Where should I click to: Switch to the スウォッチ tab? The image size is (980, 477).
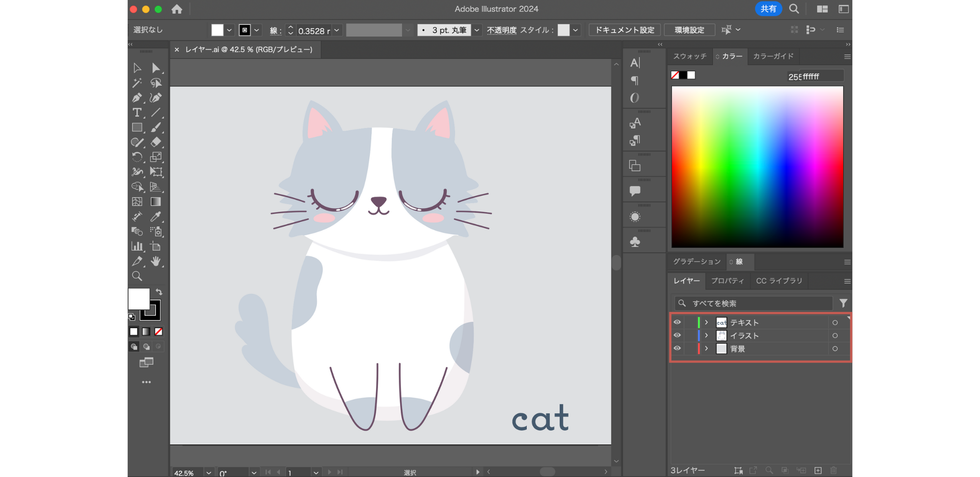[689, 56]
